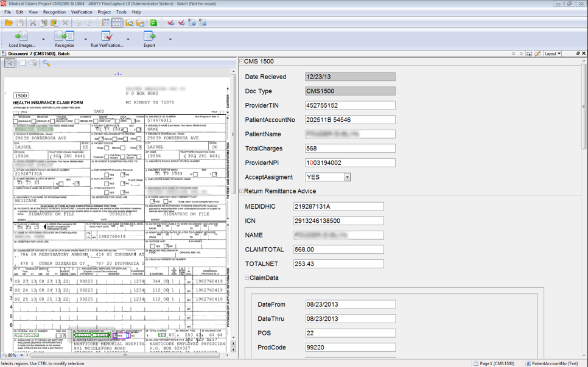Click the Date Recieved field showing 12/23/13
Screen dimensions: 588x367
tap(350, 77)
